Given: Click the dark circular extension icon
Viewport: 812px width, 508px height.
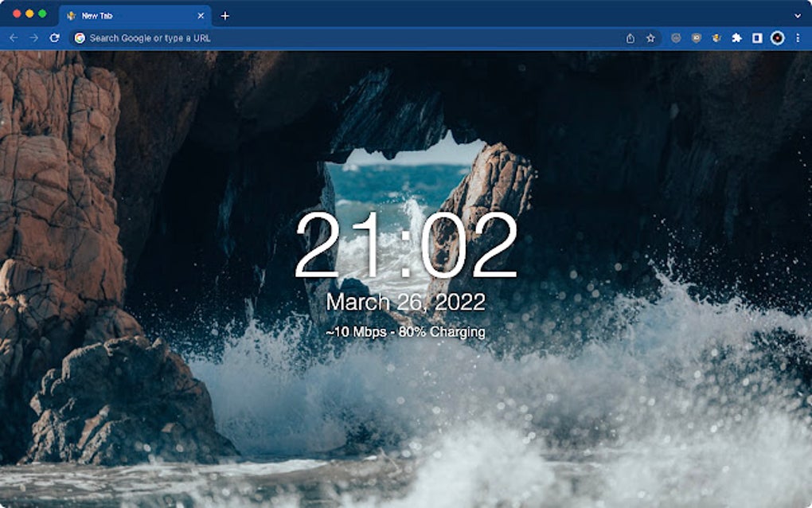Looking at the screenshot, I should point(779,37).
